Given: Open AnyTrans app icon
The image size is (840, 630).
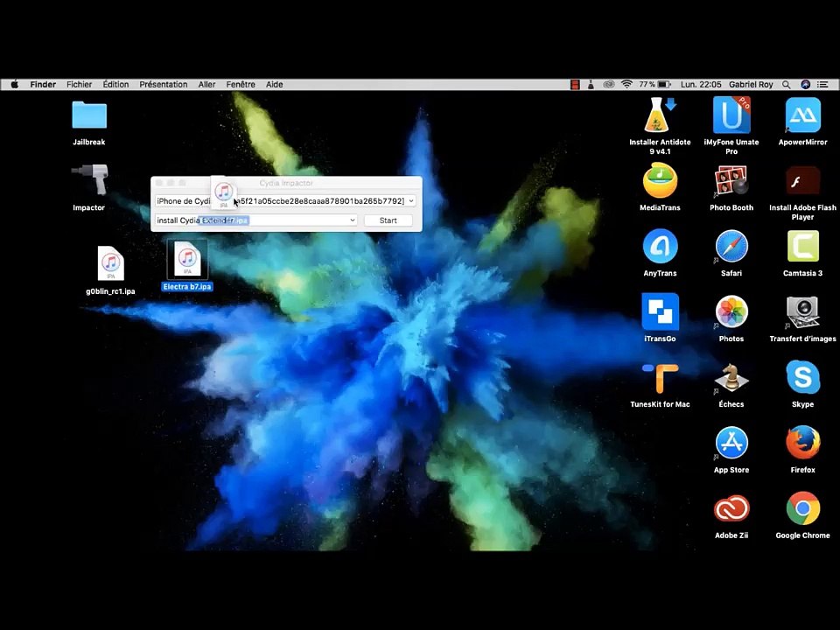Looking at the screenshot, I should point(660,247).
